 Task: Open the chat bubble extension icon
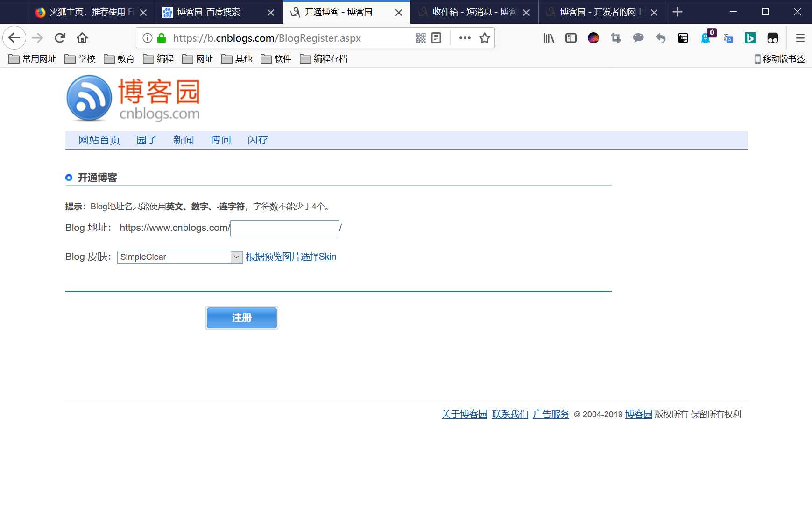(638, 38)
